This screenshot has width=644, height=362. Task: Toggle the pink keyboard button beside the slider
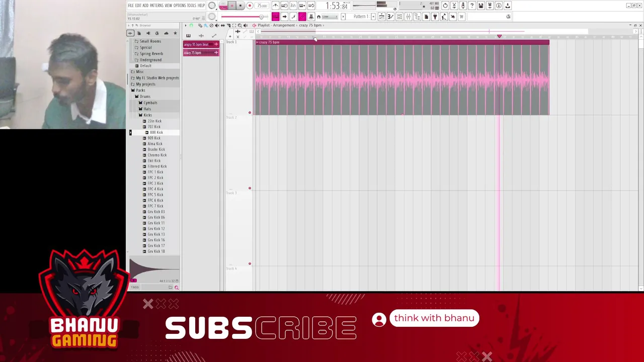tap(276, 17)
